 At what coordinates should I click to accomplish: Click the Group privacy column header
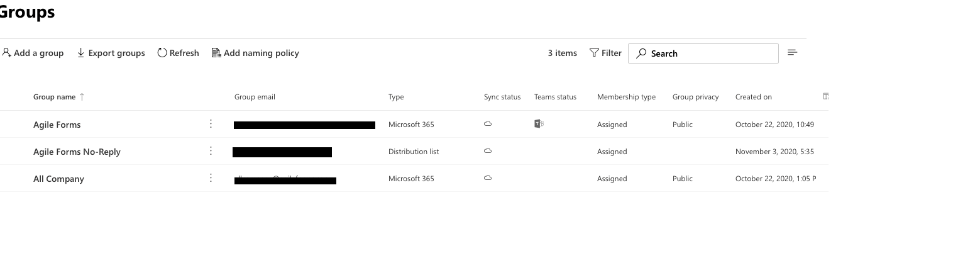tap(695, 97)
